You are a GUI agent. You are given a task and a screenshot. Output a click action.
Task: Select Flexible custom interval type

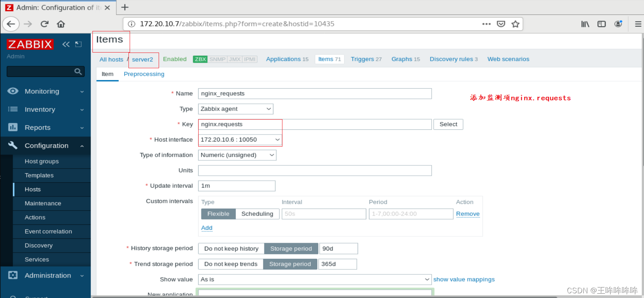(218, 214)
